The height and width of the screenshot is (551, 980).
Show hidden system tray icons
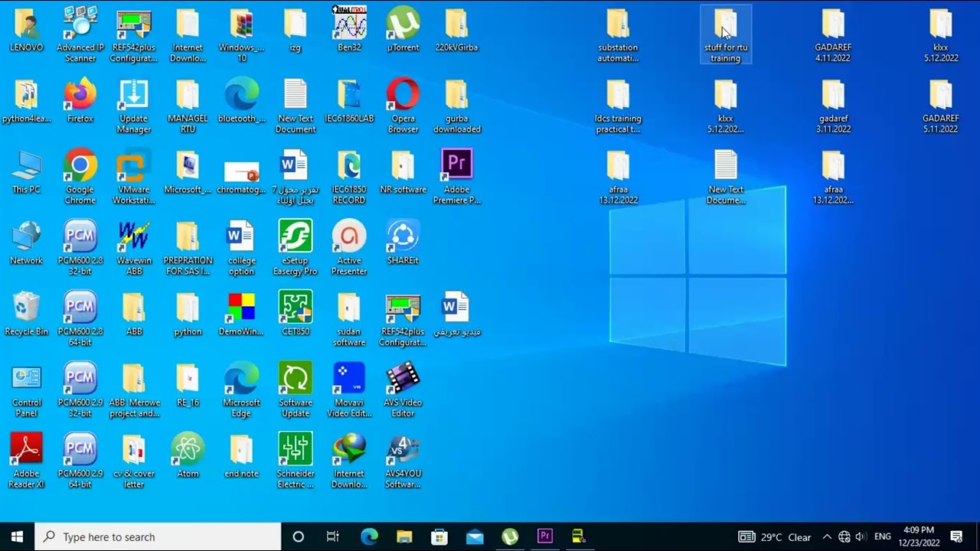click(827, 536)
